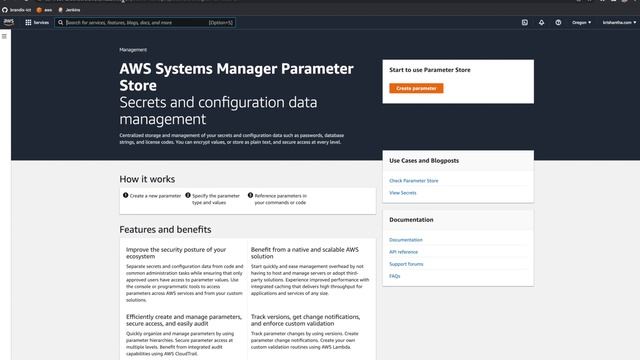Click the 'Features and benefits' heading

click(x=165, y=229)
